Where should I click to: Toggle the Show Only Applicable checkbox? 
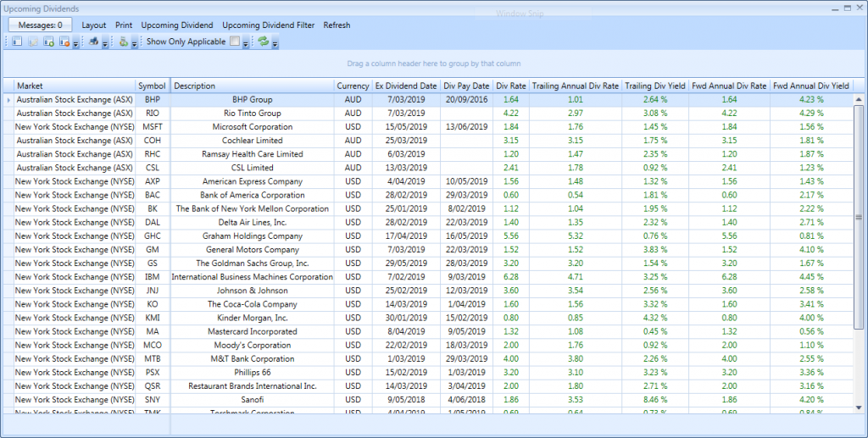pyautogui.click(x=235, y=42)
